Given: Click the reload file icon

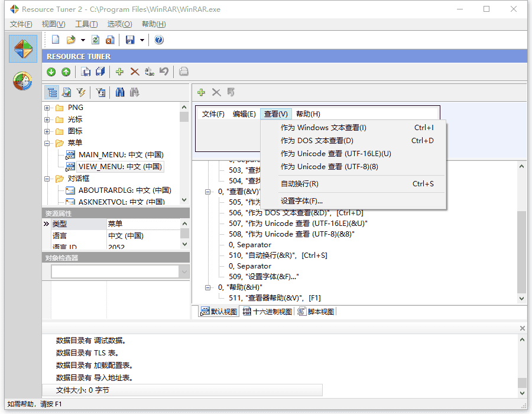Looking at the screenshot, I should click(96, 40).
